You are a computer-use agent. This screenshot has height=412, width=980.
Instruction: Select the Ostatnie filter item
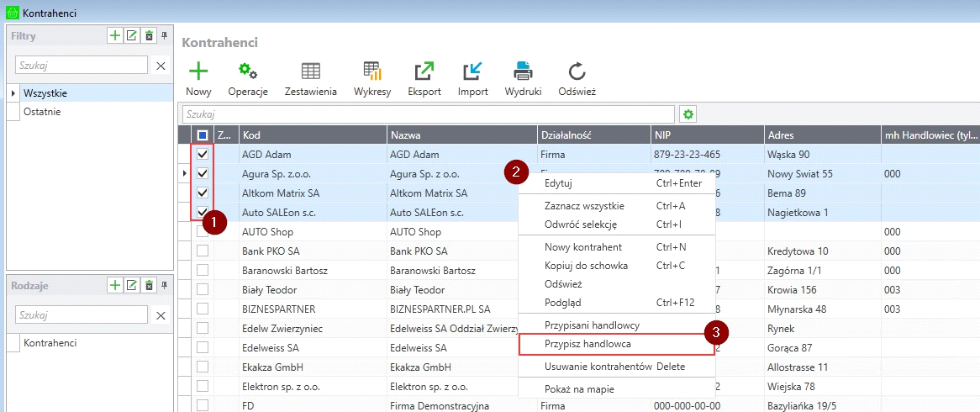click(42, 112)
